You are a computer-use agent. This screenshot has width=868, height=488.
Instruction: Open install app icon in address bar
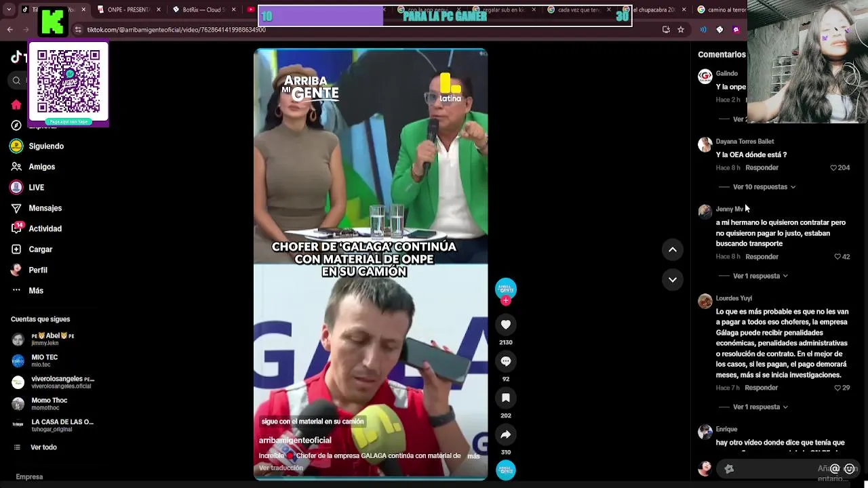click(x=666, y=30)
